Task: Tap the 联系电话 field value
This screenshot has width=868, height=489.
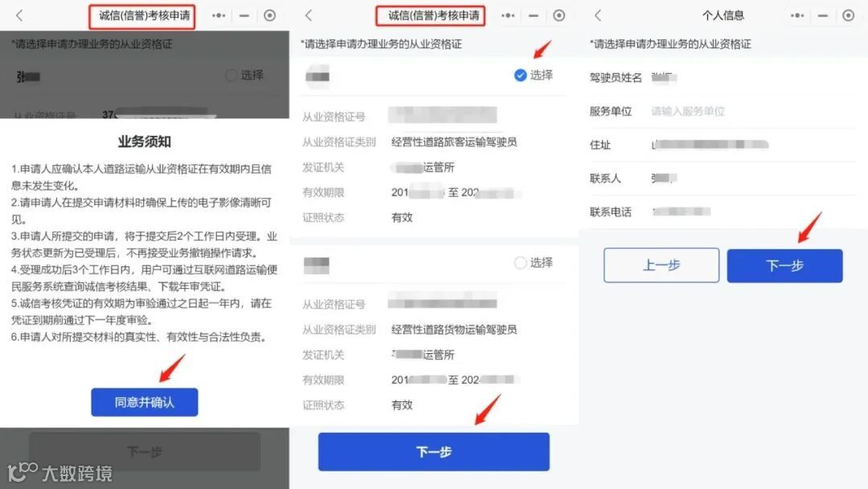Action: (682, 212)
